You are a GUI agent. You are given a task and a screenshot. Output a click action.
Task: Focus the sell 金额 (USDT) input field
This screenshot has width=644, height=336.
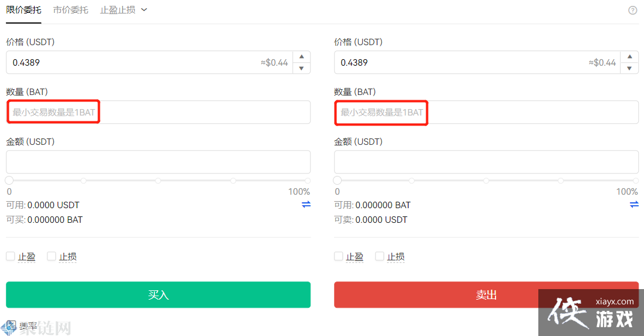(x=486, y=162)
